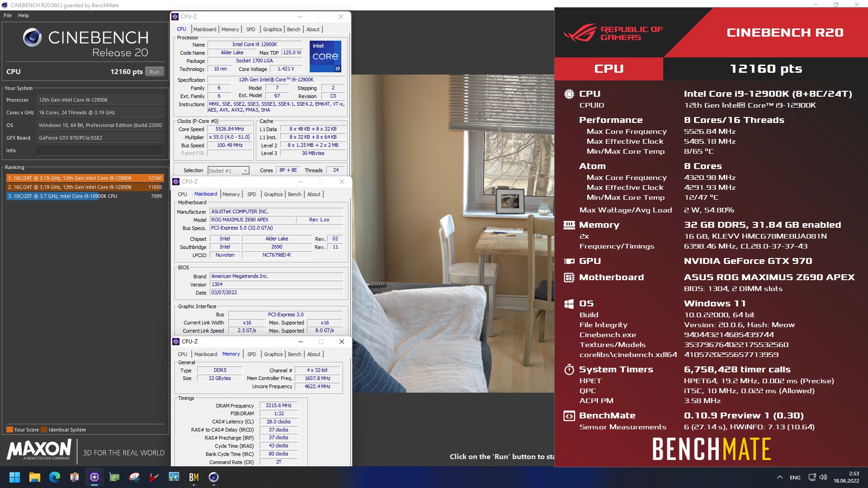Open CPU tab in top CPU-Z window
The width and height of the screenshot is (868, 488).
coord(181,29)
